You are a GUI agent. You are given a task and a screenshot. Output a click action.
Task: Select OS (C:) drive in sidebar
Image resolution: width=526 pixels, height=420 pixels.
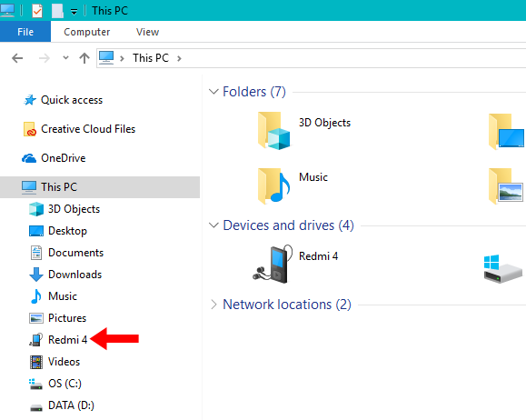[x=55, y=384]
